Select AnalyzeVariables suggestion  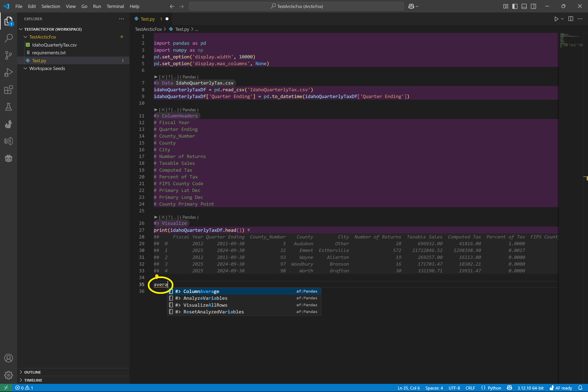(x=244, y=298)
